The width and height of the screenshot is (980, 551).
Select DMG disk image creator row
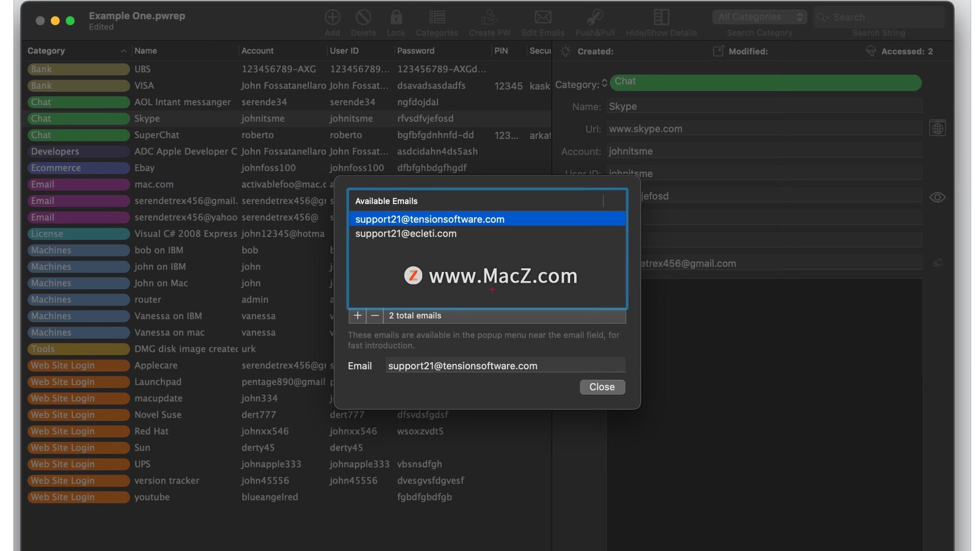click(x=179, y=348)
